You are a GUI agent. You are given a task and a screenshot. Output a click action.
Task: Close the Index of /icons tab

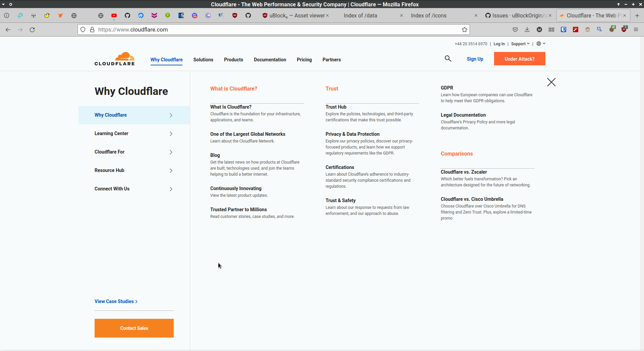(476, 15)
